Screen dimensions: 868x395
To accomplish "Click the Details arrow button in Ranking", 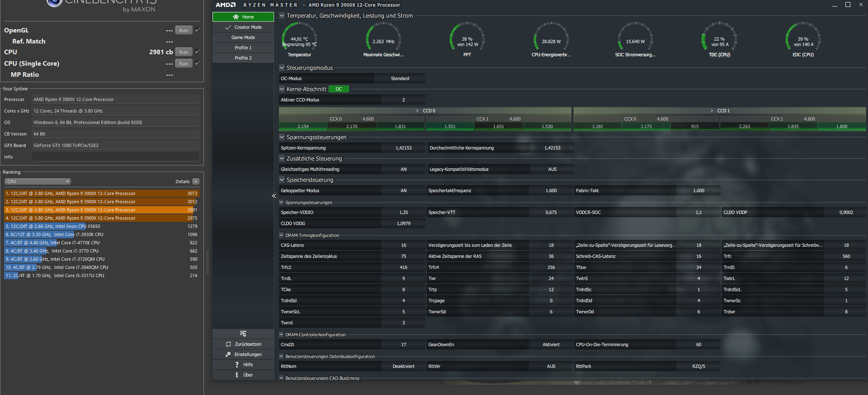I will click(x=196, y=181).
